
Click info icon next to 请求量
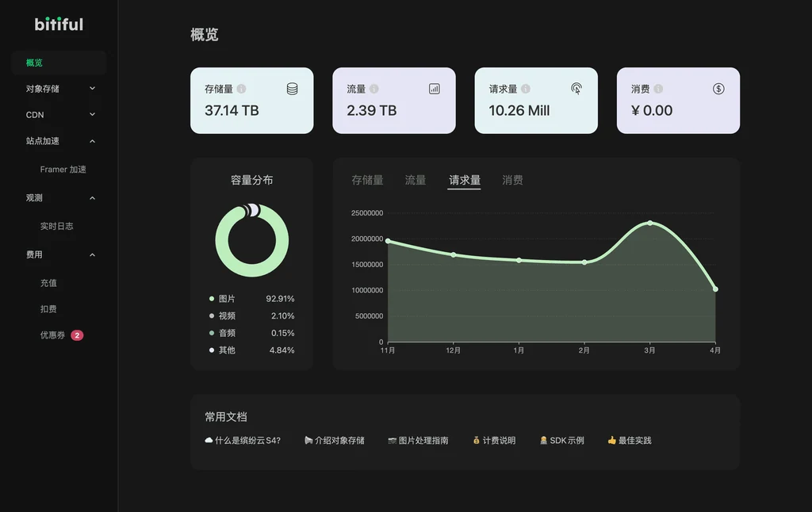526,90
